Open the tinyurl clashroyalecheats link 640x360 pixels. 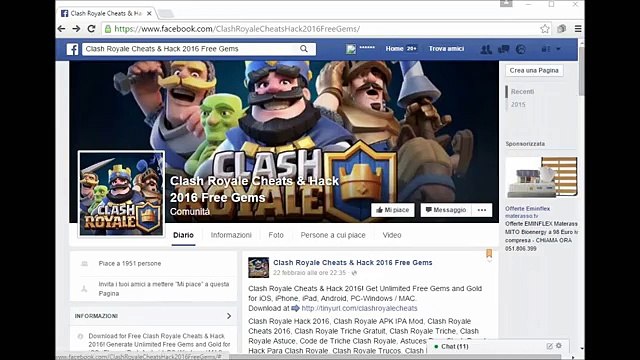(x=359, y=308)
